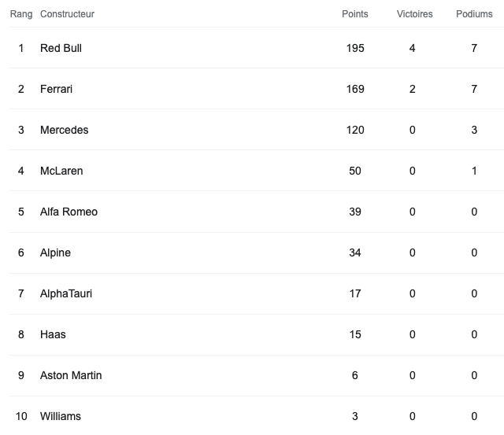
Task: Select the Alfa Romeo team
Action: pyautogui.click(x=69, y=212)
